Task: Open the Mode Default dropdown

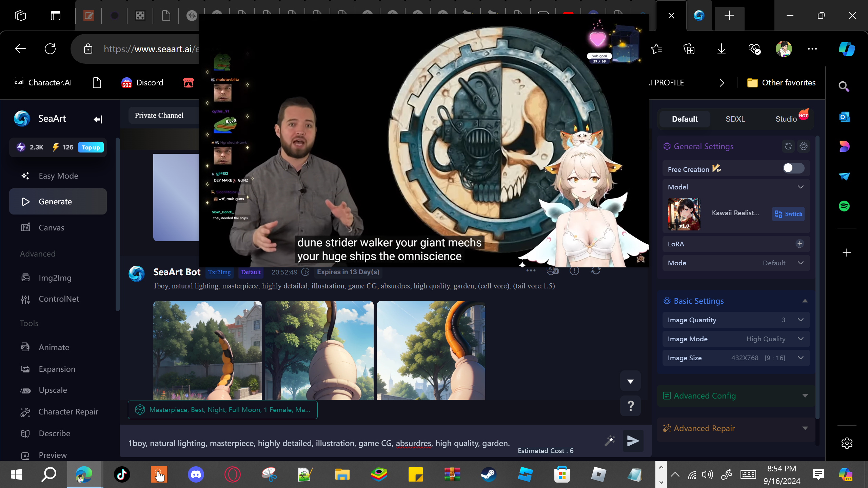Action: (x=736, y=263)
